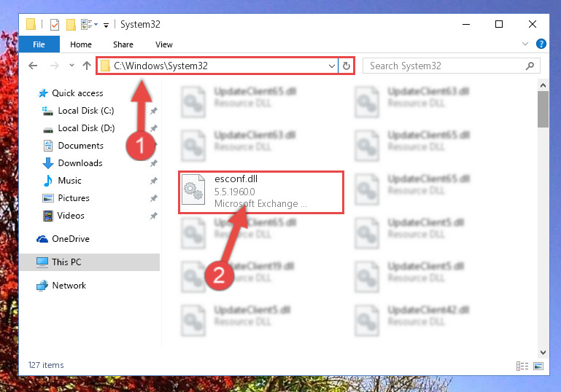The image size is (561, 392).
Task: Select Quick access in navigation pane
Action: 77,93
